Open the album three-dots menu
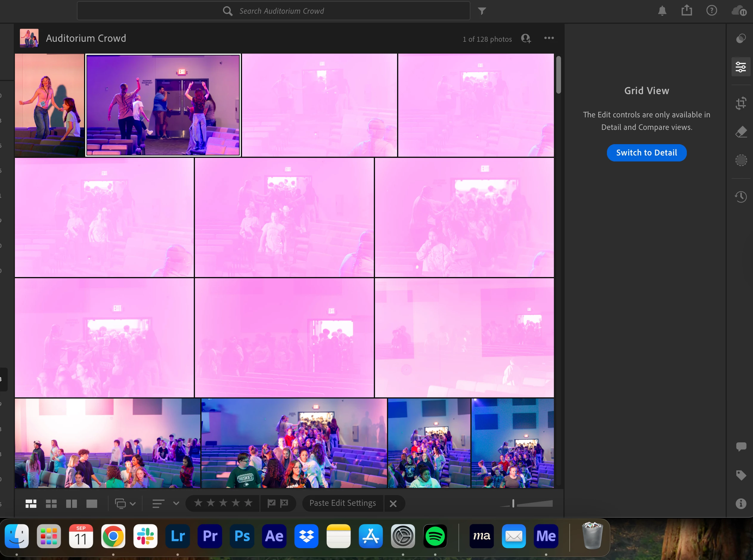The height and width of the screenshot is (560, 753). [x=549, y=38]
